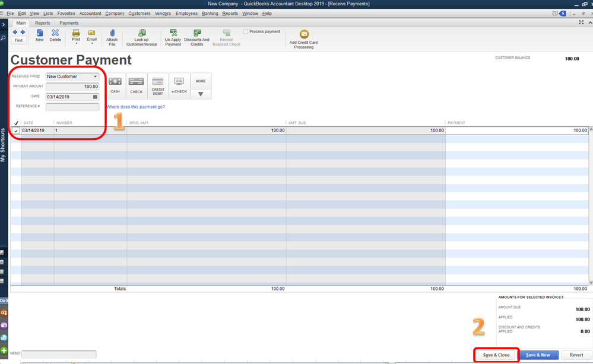This screenshot has height=364, width=593.
Task: Open the Vendors menu
Action: coord(163,14)
